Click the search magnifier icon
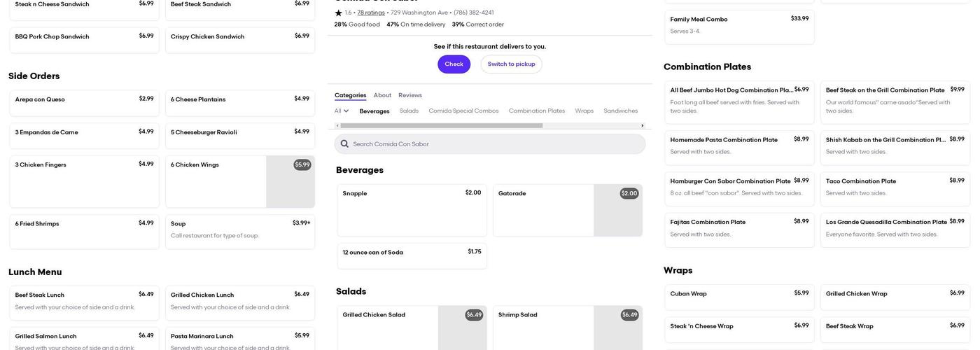980x350 pixels. (x=344, y=144)
